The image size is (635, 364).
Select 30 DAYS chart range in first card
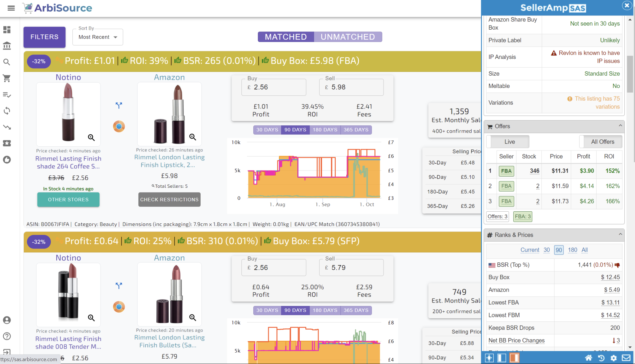267,130
